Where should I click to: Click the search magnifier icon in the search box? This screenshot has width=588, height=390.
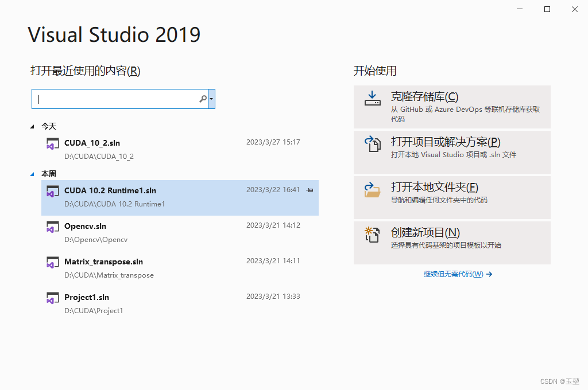coord(202,98)
